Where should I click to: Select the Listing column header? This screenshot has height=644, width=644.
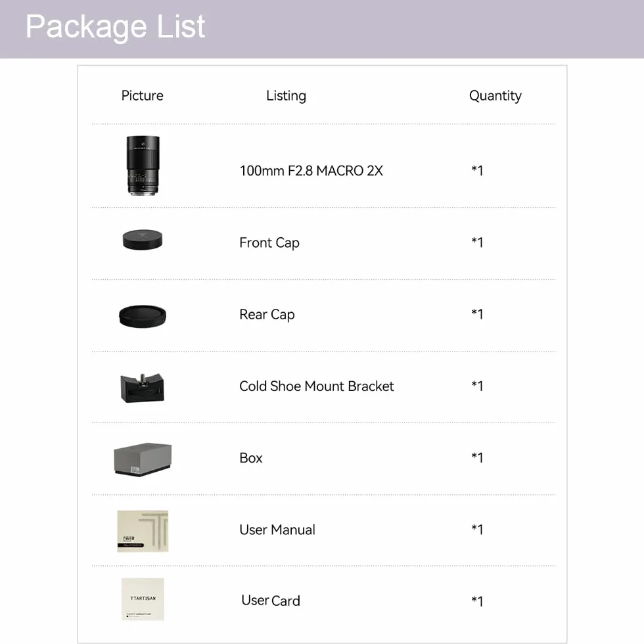[x=286, y=96]
